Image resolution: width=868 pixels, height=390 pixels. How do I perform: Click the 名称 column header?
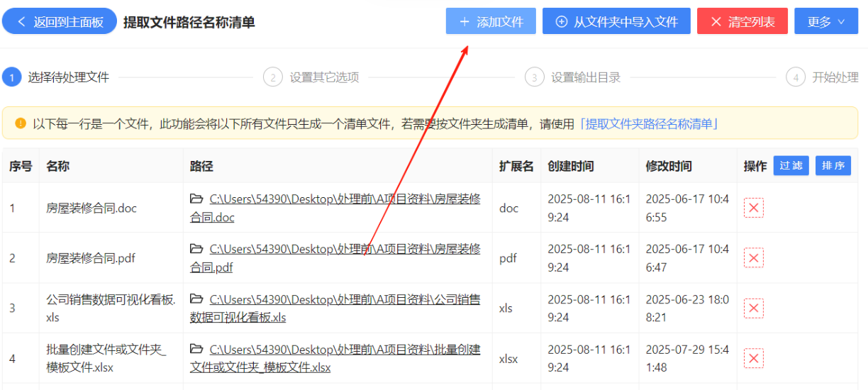click(57, 166)
